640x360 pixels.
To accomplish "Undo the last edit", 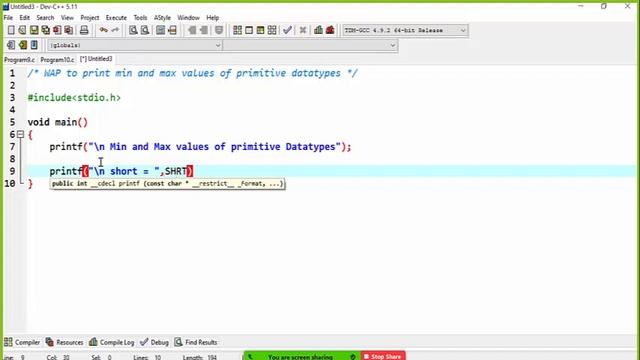I will pyautogui.click(x=104, y=30).
